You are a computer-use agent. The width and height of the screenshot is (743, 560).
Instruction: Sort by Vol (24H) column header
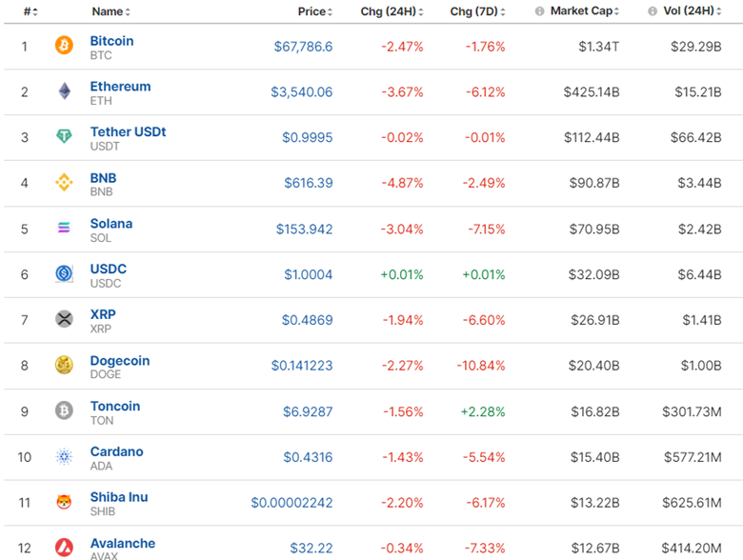693,11
